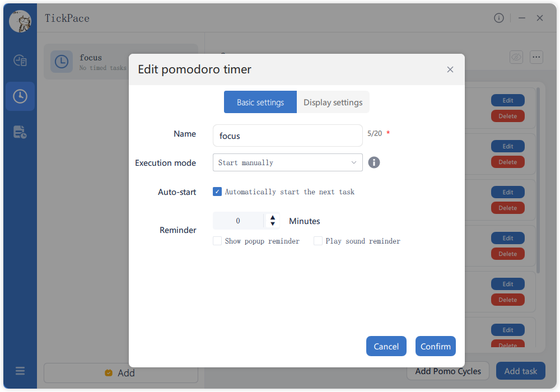Select the focus timer list item
The image size is (560, 392).
point(121,62)
